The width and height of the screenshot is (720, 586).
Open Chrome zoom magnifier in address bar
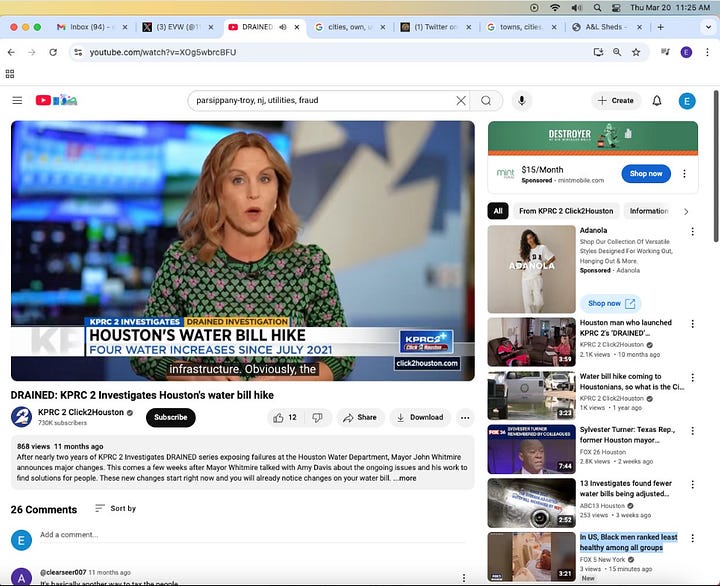click(617, 52)
